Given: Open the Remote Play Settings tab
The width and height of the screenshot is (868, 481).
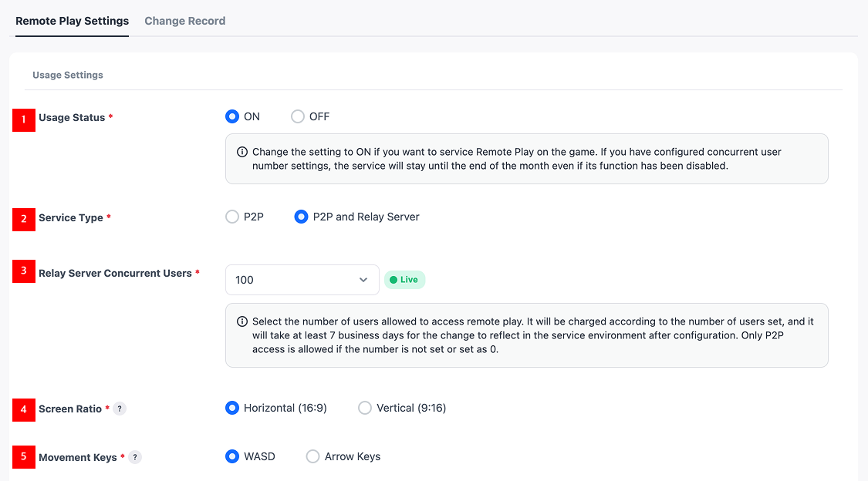Looking at the screenshot, I should click(x=73, y=21).
